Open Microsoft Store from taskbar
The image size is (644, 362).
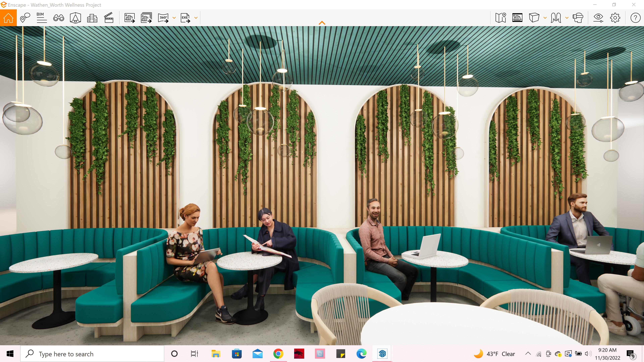coord(236,354)
